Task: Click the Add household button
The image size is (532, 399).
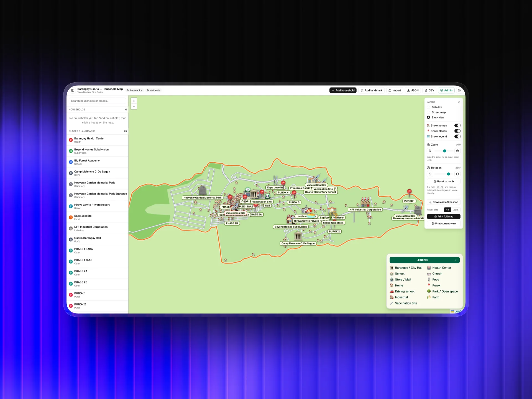Action: [x=343, y=90]
